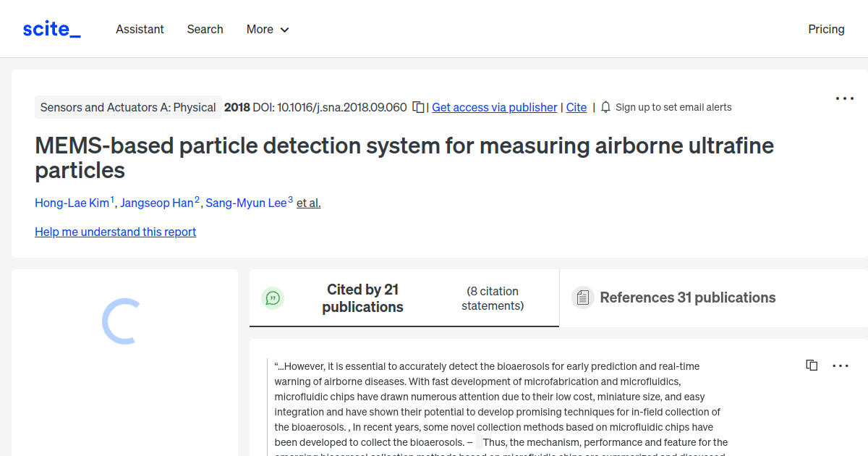Switch to the References 31 publications tab
Image resolution: width=868 pixels, height=456 pixels.
pyautogui.click(x=687, y=297)
